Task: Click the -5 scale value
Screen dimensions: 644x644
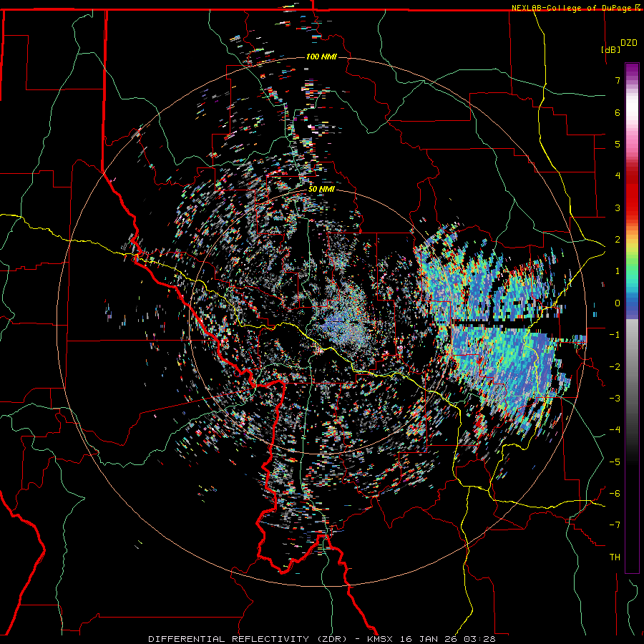Action: 615,462
